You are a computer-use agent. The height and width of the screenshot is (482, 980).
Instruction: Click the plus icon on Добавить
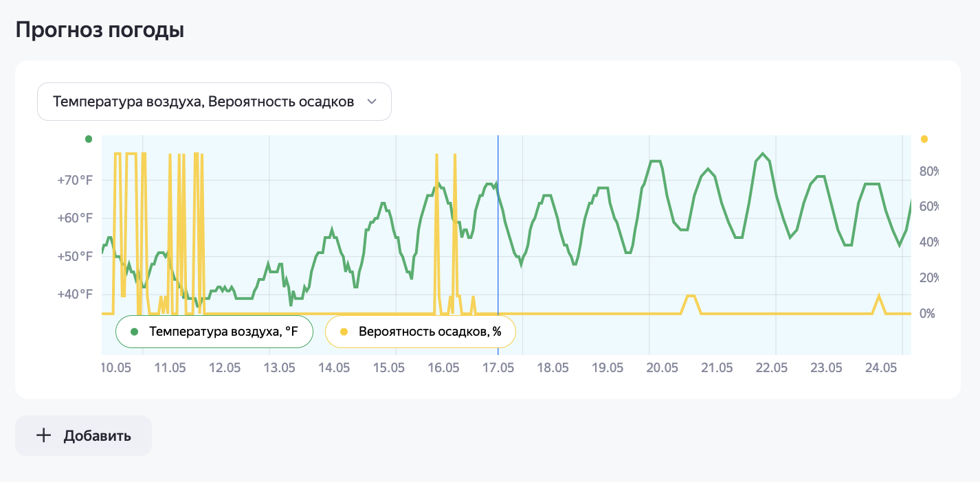point(43,435)
